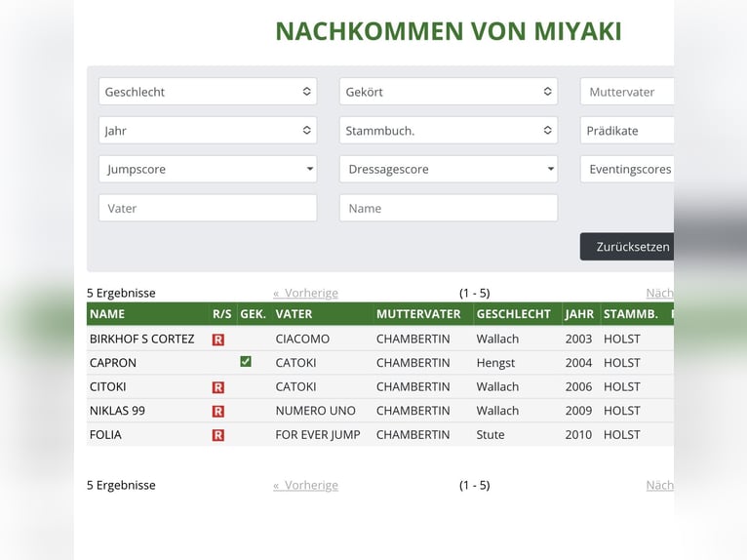Click the Muttervater input field
The width and height of the screenshot is (747, 560).
pos(627,92)
